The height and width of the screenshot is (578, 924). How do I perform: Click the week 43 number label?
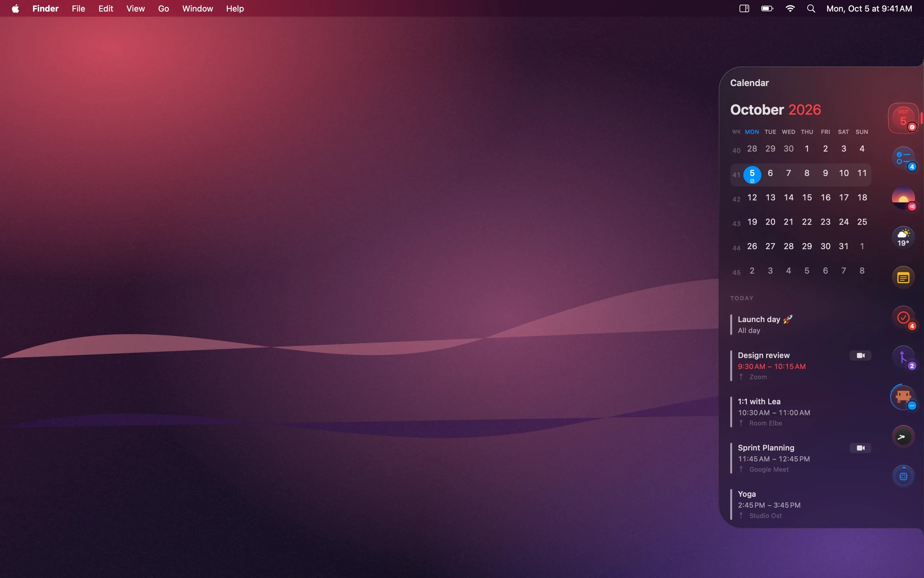point(736,223)
